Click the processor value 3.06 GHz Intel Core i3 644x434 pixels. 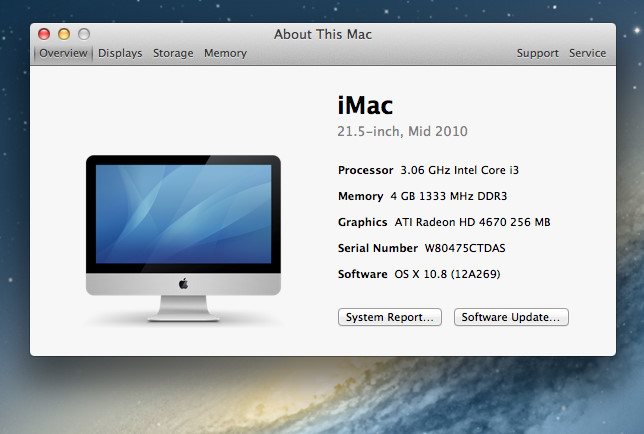[x=460, y=170]
